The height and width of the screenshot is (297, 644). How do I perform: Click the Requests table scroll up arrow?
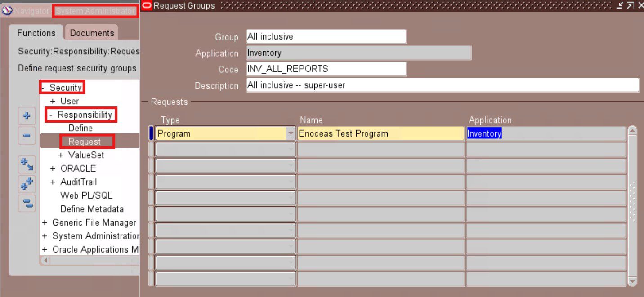click(x=632, y=131)
